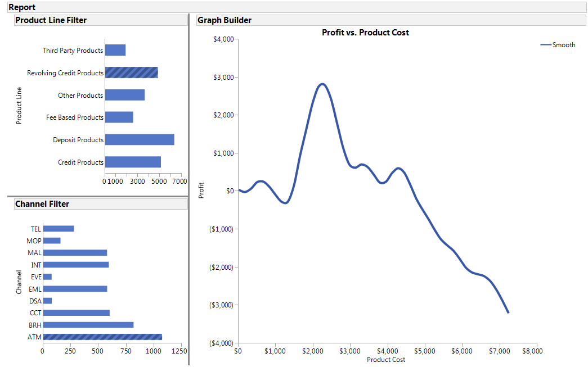Select the INT channel bar
Image resolution: width=588 pixels, height=367 pixels.
coord(76,264)
